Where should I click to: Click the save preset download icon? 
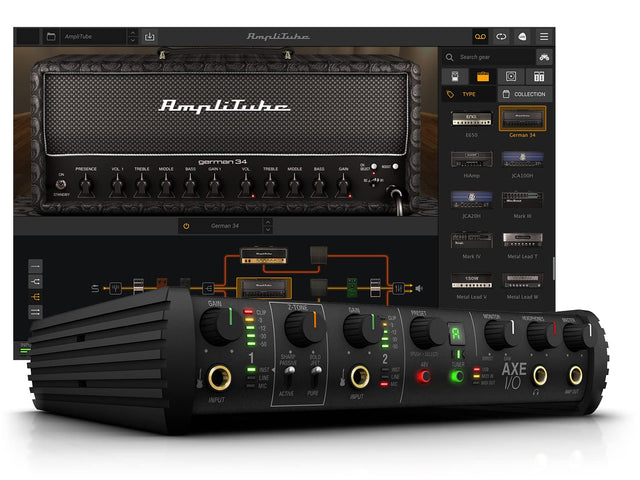(x=150, y=36)
